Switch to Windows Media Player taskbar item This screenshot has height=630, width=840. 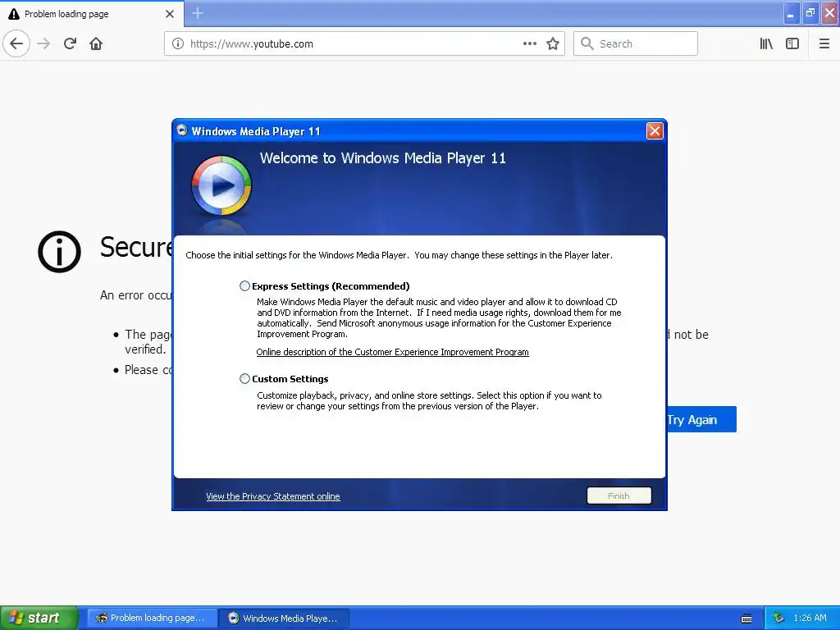tap(285, 618)
